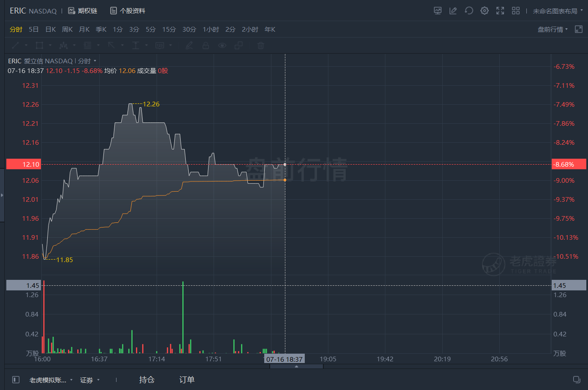Screen dimensions: 588x390
Task: Select the 1分 interval tab
Action: pyautogui.click(x=118, y=29)
